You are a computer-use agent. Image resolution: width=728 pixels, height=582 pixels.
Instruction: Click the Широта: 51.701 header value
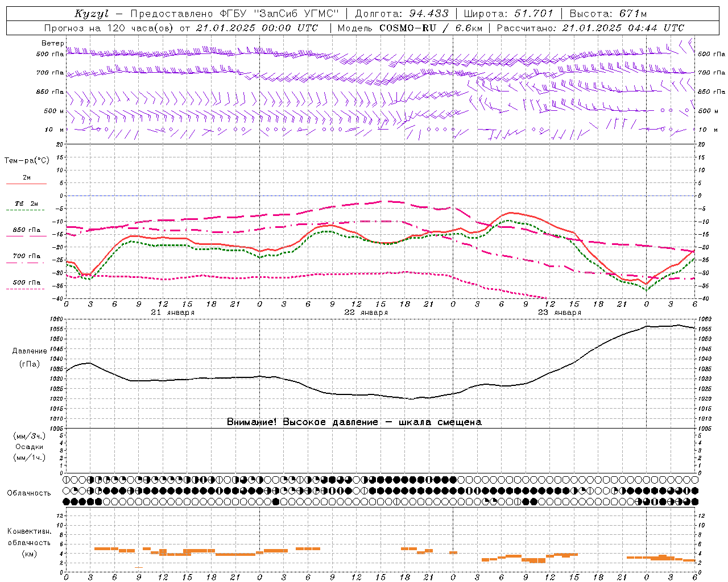pyautogui.click(x=508, y=14)
